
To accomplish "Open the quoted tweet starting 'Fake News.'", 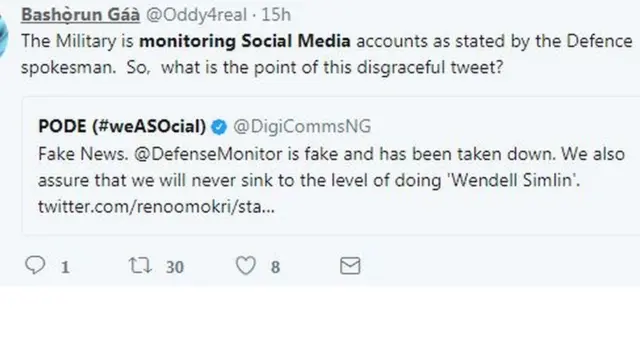I will click(x=331, y=166).
